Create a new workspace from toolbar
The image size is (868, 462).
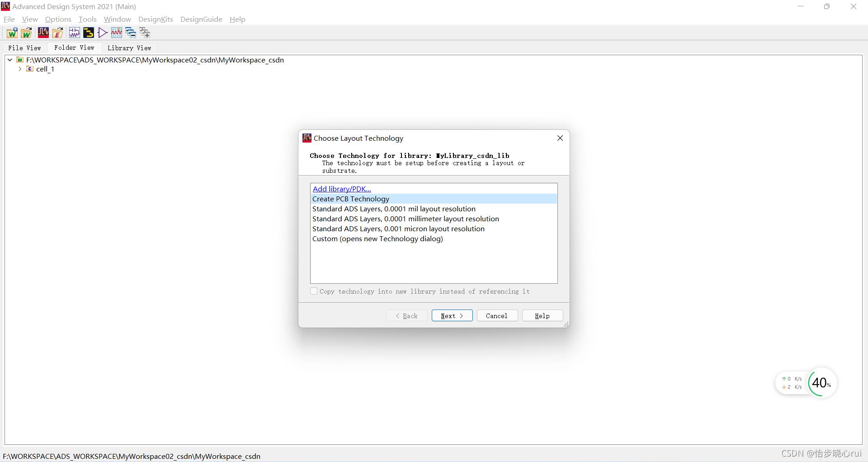[12, 33]
